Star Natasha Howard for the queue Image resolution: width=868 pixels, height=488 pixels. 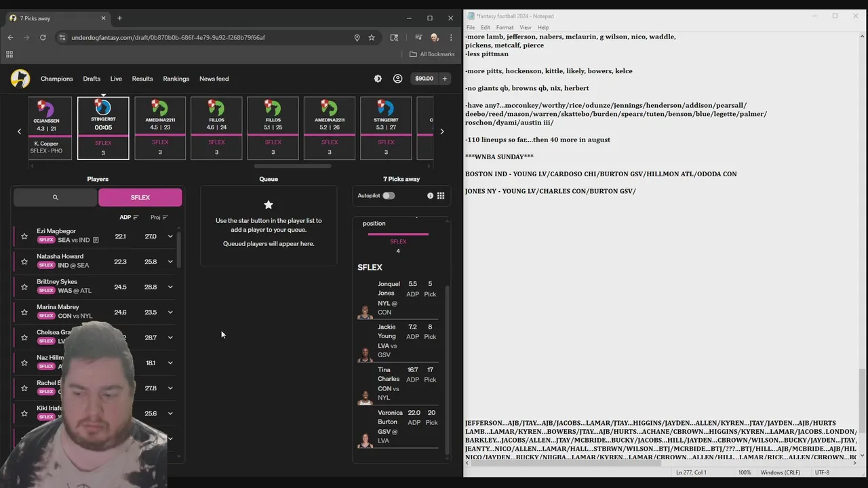click(24, 262)
